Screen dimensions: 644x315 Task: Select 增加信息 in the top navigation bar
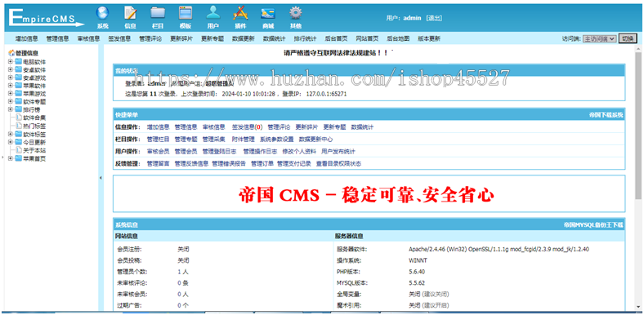point(27,38)
